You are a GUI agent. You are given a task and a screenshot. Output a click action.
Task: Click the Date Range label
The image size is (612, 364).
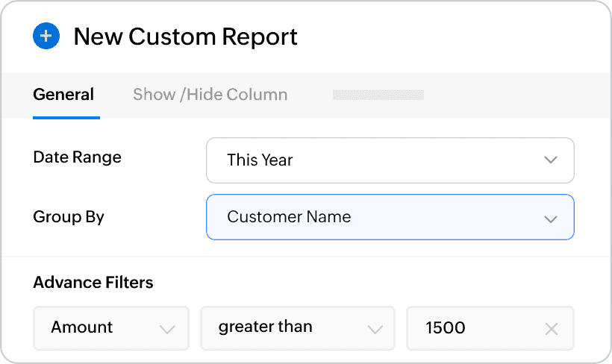tap(77, 157)
